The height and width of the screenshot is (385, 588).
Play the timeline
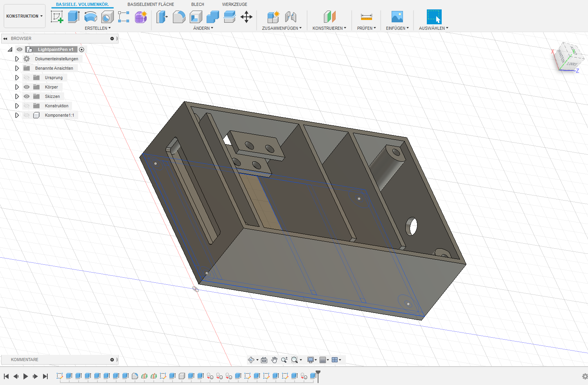[x=25, y=376]
